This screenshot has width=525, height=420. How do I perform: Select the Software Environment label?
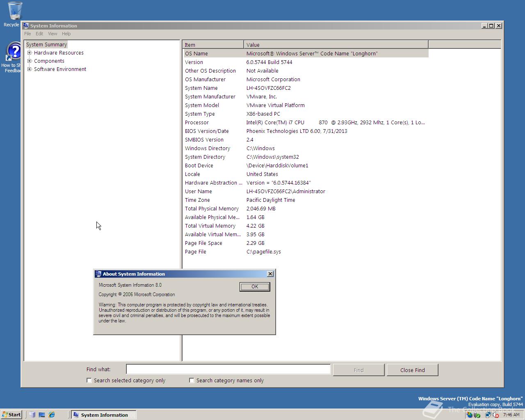coord(60,69)
